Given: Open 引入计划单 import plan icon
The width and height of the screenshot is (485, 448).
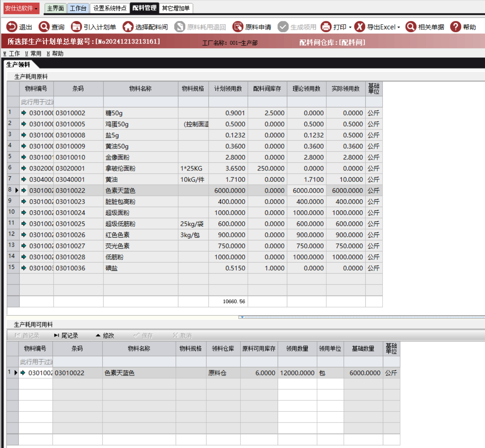Looking at the screenshot, I should (76, 27).
